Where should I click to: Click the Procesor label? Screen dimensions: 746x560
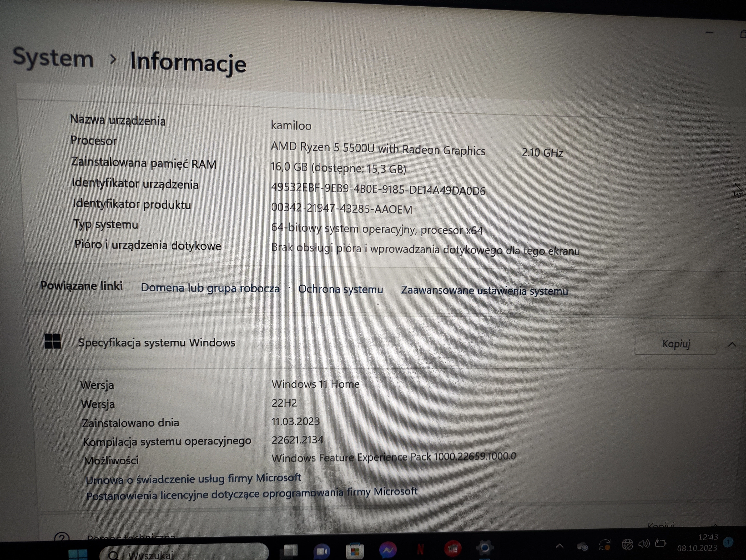click(93, 141)
